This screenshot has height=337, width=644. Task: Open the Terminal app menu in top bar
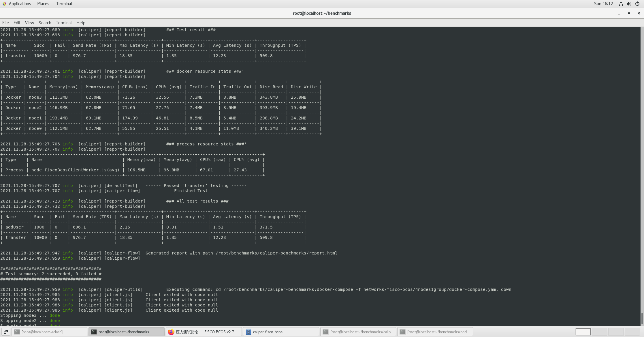click(x=64, y=4)
